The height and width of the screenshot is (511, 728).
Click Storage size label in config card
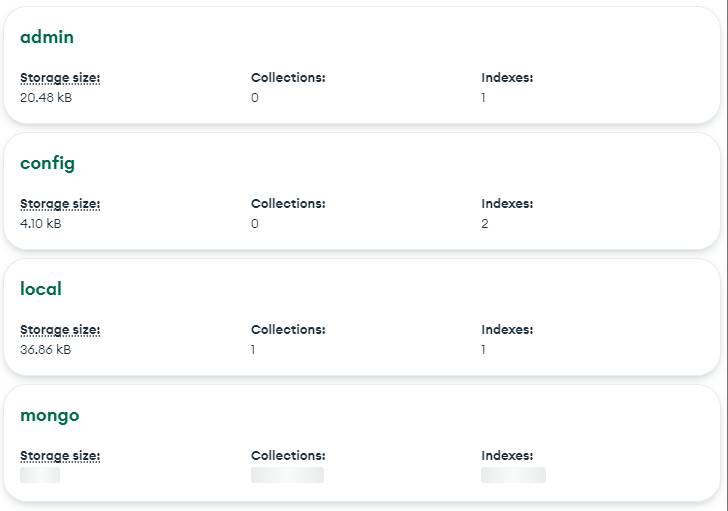[60, 204]
